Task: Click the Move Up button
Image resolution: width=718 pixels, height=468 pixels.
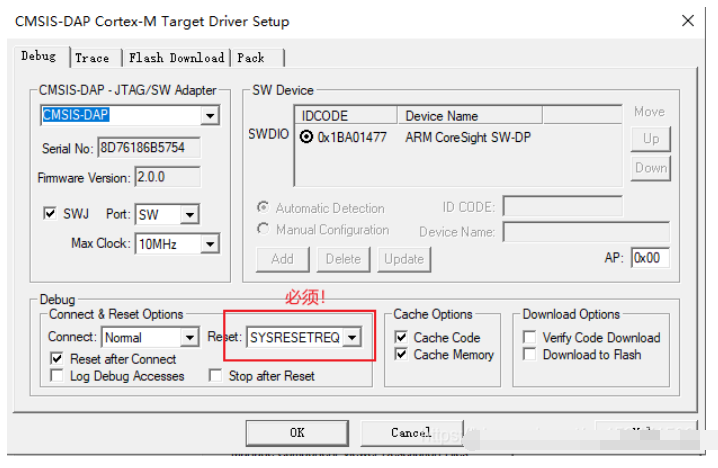Action: pyautogui.click(x=651, y=139)
